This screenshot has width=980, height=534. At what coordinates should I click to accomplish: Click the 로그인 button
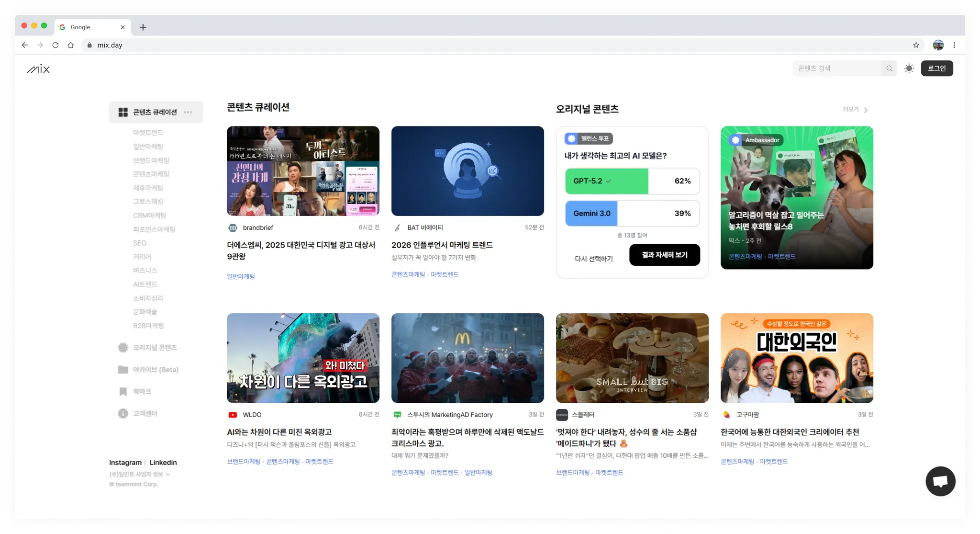click(936, 68)
